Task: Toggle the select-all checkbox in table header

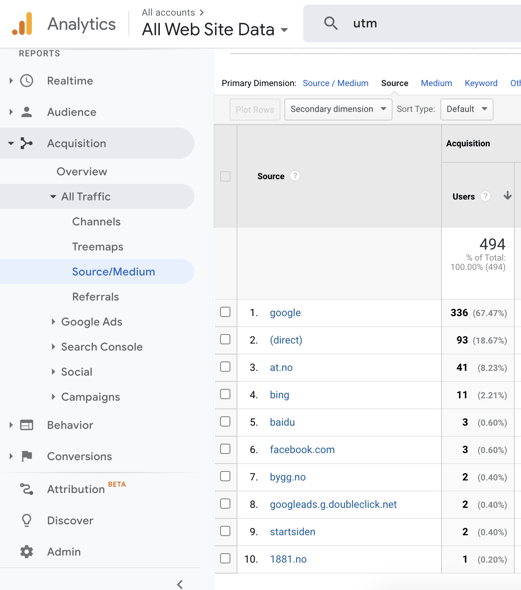Action: coord(225,176)
